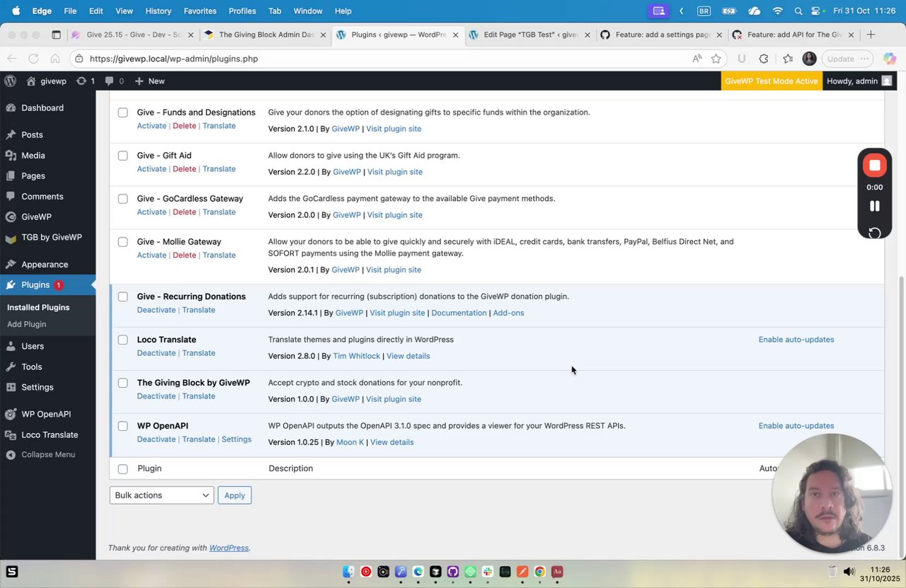Image resolution: width=906 pixels, height=588 pixels.
Task: Click the GiveWP logo icon in the sidebar
Action: pyautogui.click(x=11, y=217)
